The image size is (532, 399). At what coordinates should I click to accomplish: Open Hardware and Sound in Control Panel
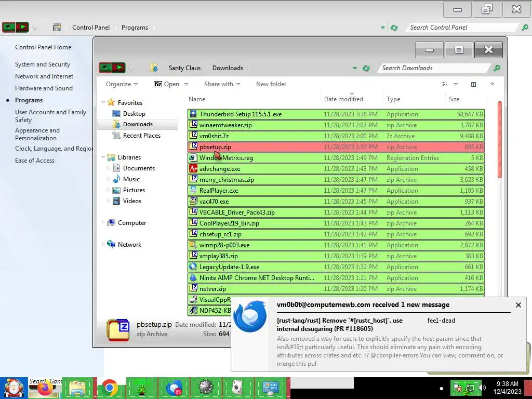pos(44,88)
